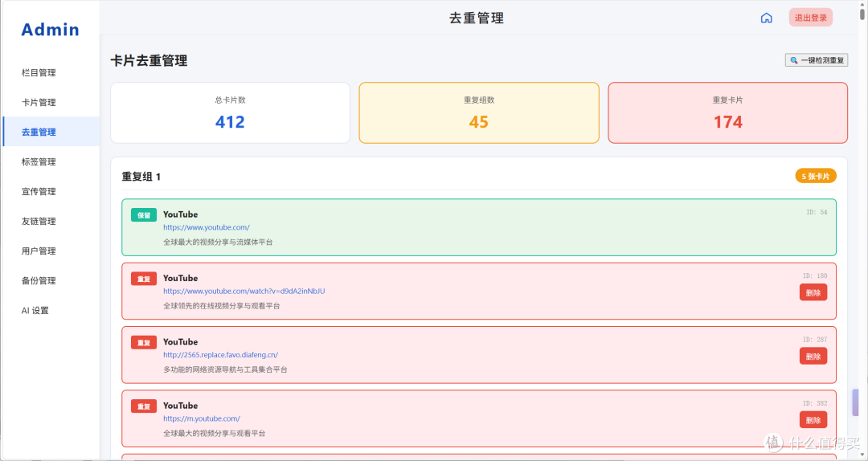
Task: Open the youtube.com/watch?v=d9dA2inNbJU link
Action: point(244,291)
